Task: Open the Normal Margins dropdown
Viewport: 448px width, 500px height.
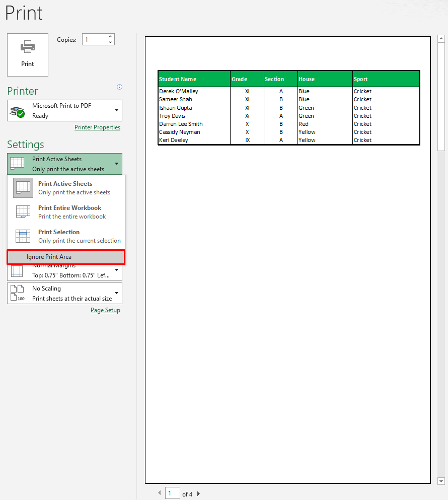Action: (x=117, y=270)
